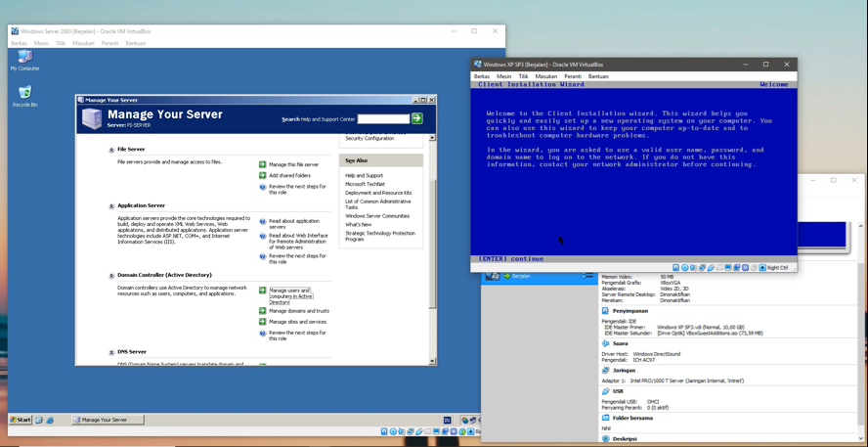
Task: Launch Internet Explorer from Server 2003 quick launch
Action: (49, 420)
